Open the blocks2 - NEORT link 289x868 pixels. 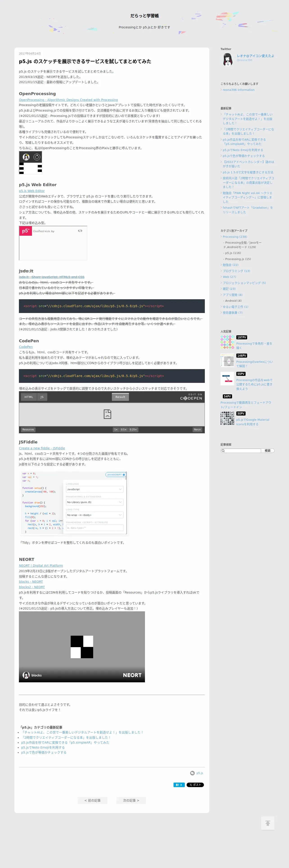[32, 587]
